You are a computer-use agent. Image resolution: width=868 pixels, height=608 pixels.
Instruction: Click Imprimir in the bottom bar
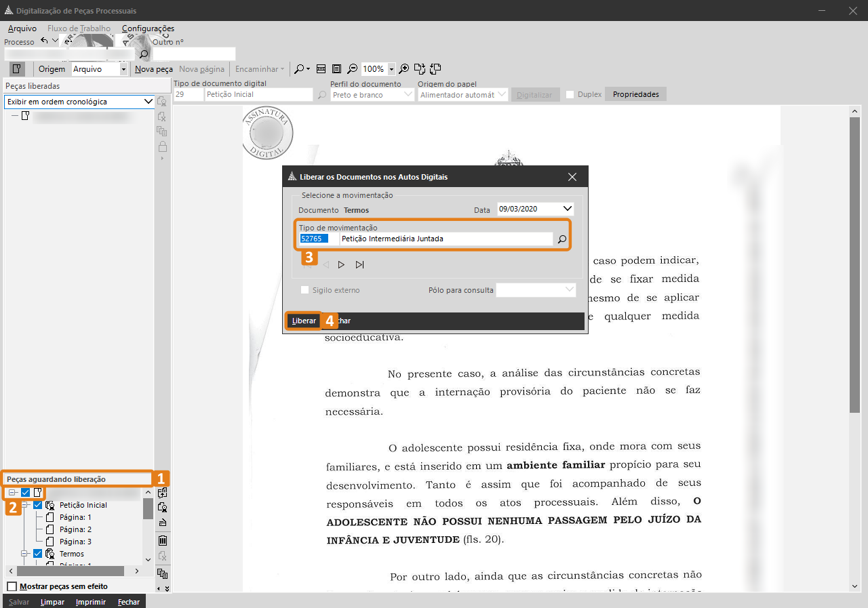[x=91, y=602]
